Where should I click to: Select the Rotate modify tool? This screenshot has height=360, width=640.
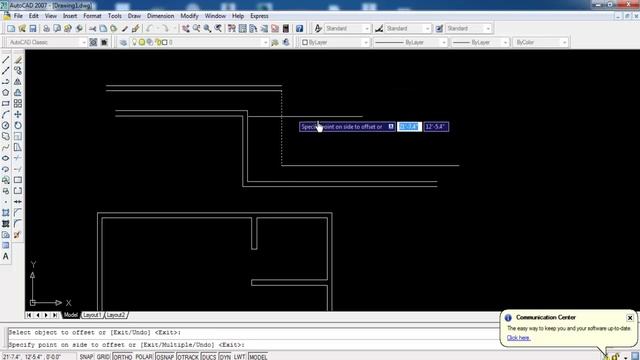[x=18, y=126]
